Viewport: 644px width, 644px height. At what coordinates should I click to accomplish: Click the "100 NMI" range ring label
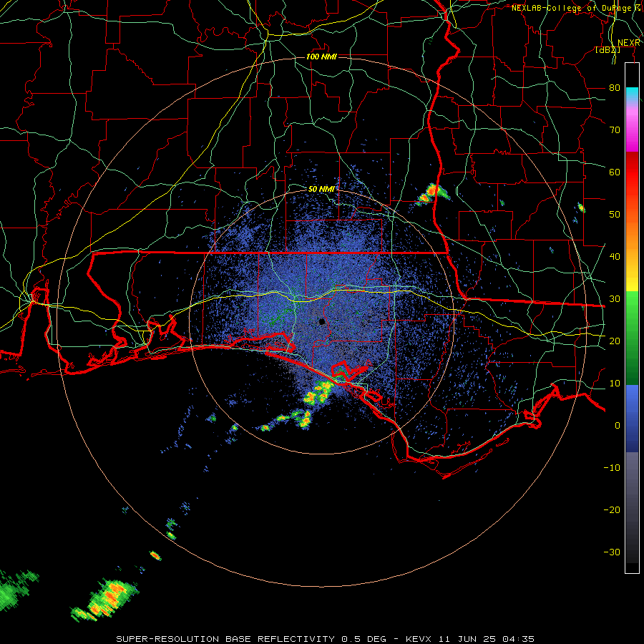click(x=321, y=57)
